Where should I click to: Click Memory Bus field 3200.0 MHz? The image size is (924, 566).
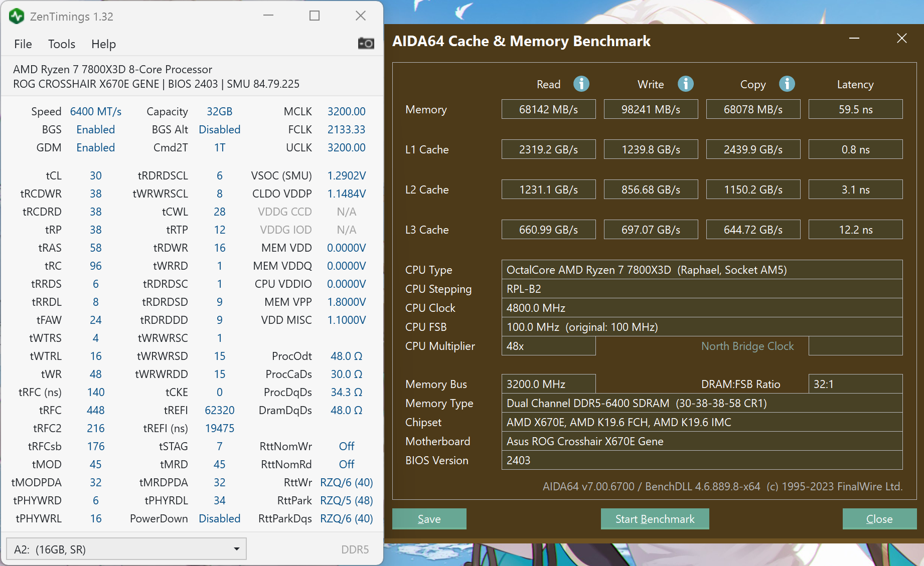coord(549,384)
